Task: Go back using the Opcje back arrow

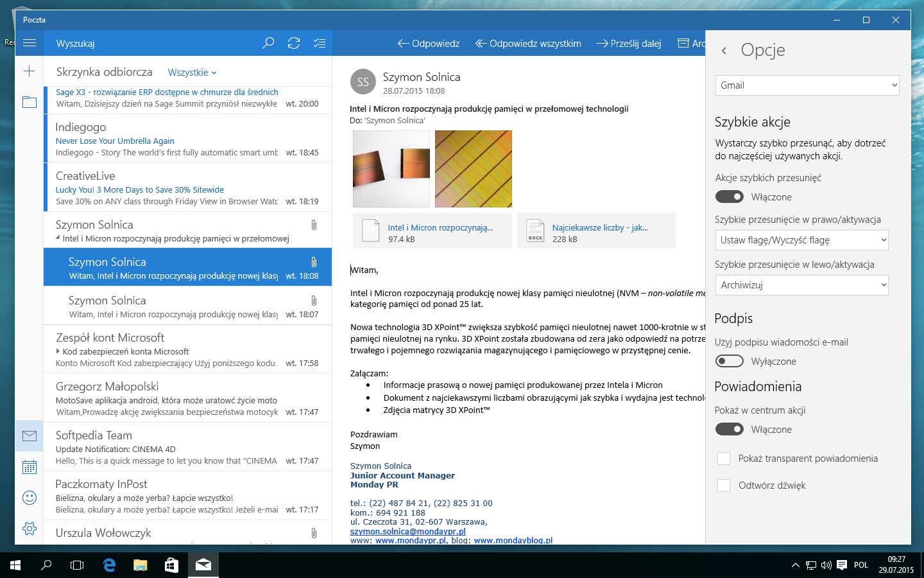Action: point(724,50)
